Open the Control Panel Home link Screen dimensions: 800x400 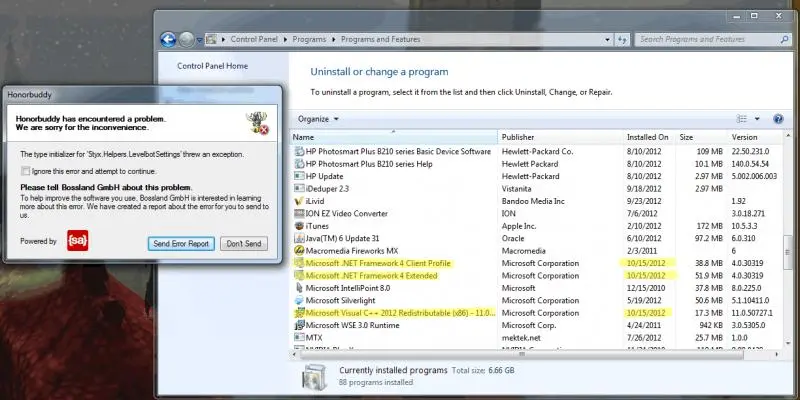[x=212, y=66]
